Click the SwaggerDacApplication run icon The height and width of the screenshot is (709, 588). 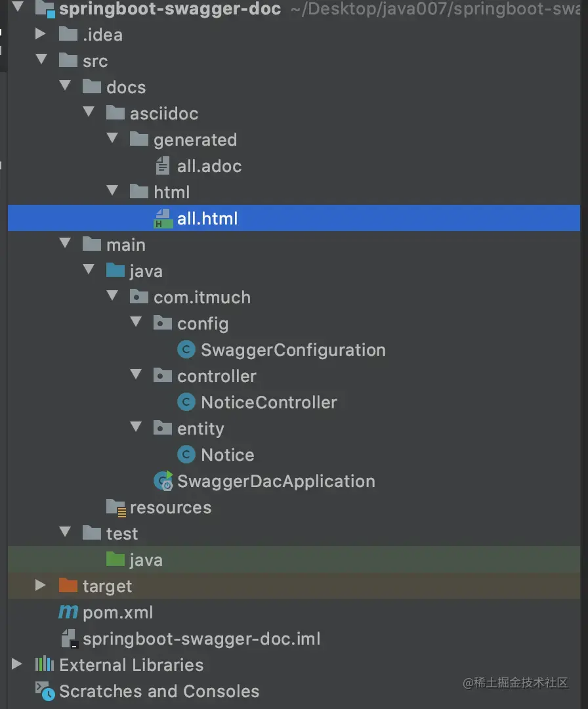pyautogui.click(x=163, y=481)
